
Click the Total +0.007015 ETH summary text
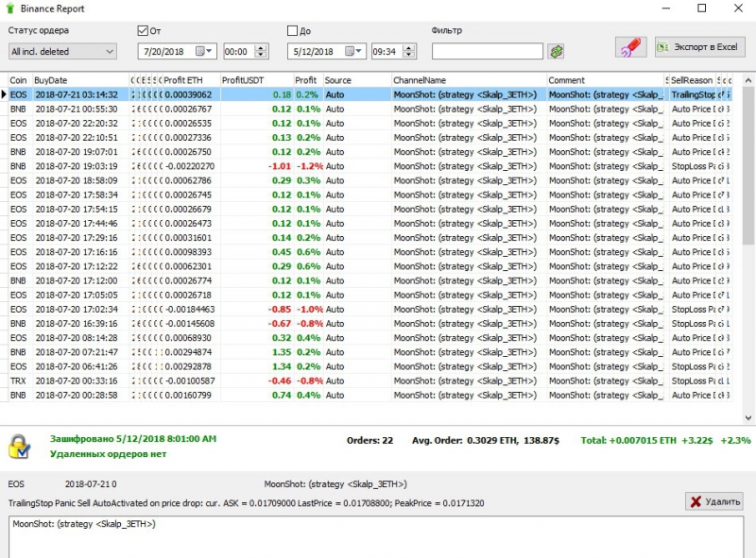click(665, 440)
